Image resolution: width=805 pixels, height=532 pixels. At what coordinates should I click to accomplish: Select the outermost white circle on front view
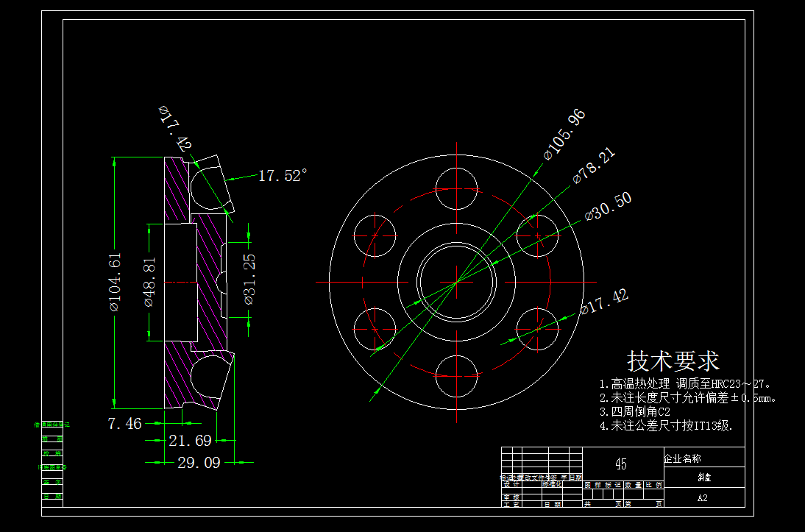coord(456,282)
